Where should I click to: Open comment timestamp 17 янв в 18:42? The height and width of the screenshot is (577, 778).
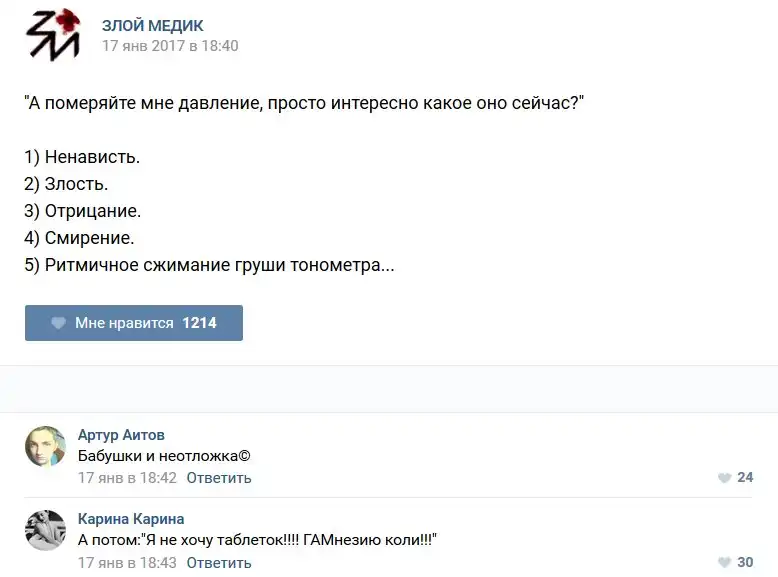tap(127, 478)
